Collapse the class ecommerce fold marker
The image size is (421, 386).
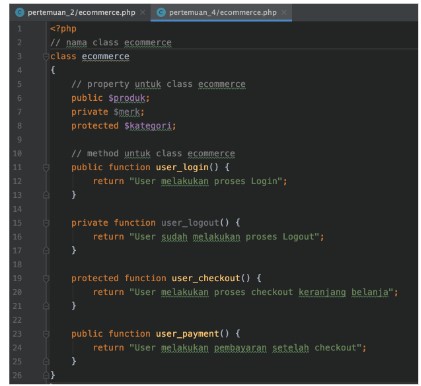pyautogui.click(x=46, y=57)
